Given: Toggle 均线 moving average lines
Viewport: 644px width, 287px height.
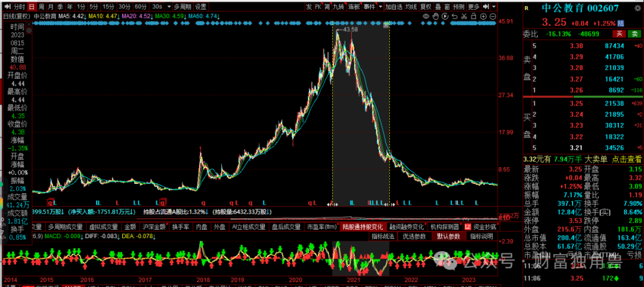Looking at the screenshot, I should (411, 7).
